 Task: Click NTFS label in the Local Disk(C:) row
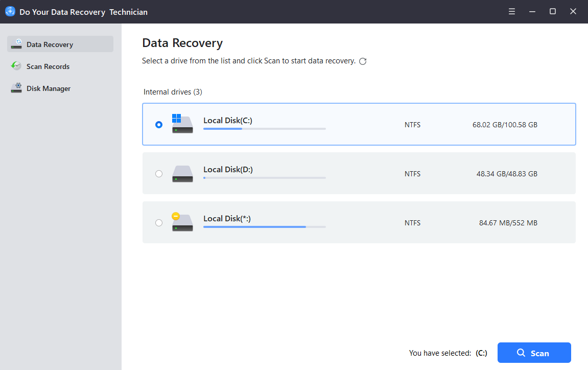click(x=412, y=125)
